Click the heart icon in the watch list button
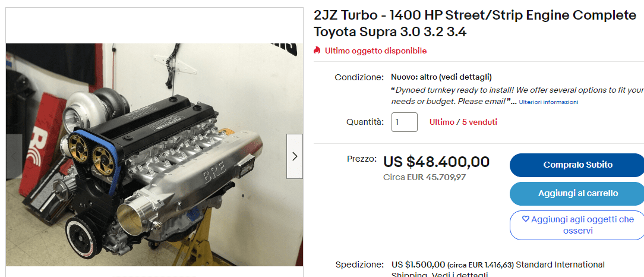 (x=525, y=219)
